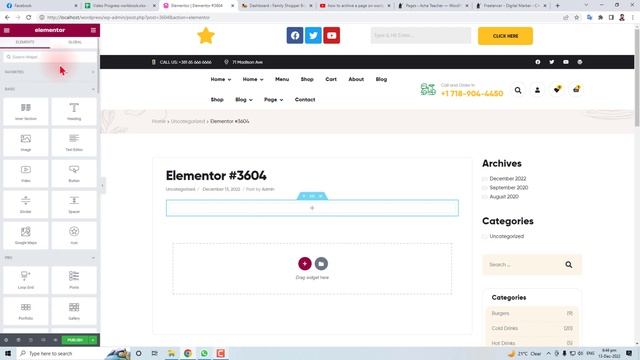Click the Preview Changes eye icon

[x=55, y=340]
